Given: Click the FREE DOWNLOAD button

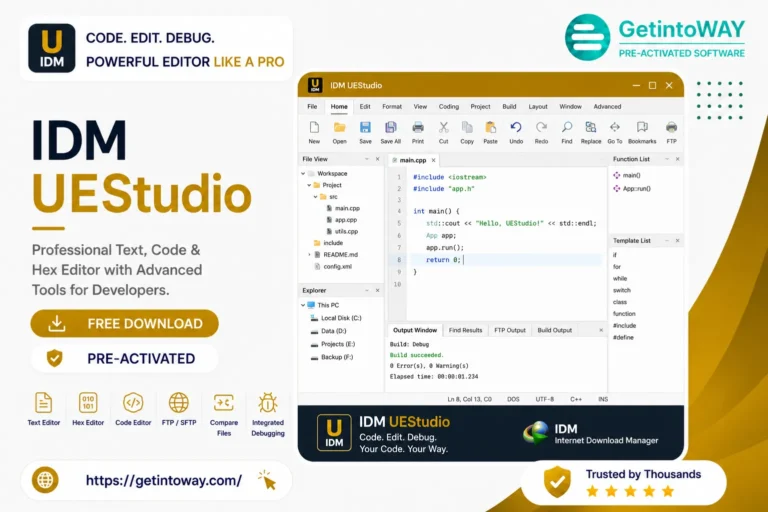Looking at the screenshot, I should coord(124,323).
